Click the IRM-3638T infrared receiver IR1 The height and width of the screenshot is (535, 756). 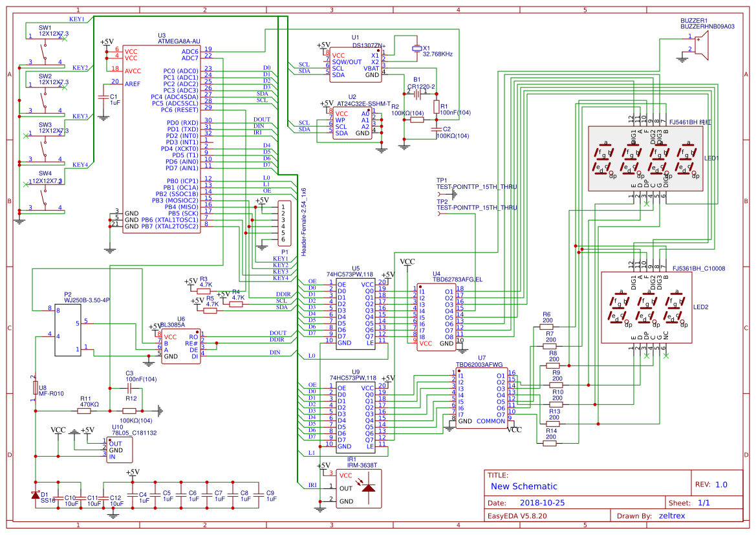359,488
